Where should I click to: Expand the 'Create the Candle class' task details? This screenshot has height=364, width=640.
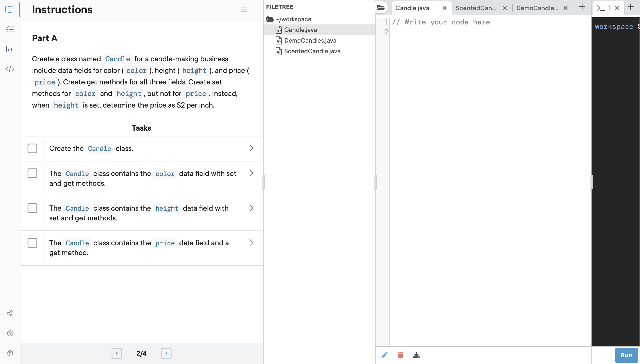coord(251,148)
